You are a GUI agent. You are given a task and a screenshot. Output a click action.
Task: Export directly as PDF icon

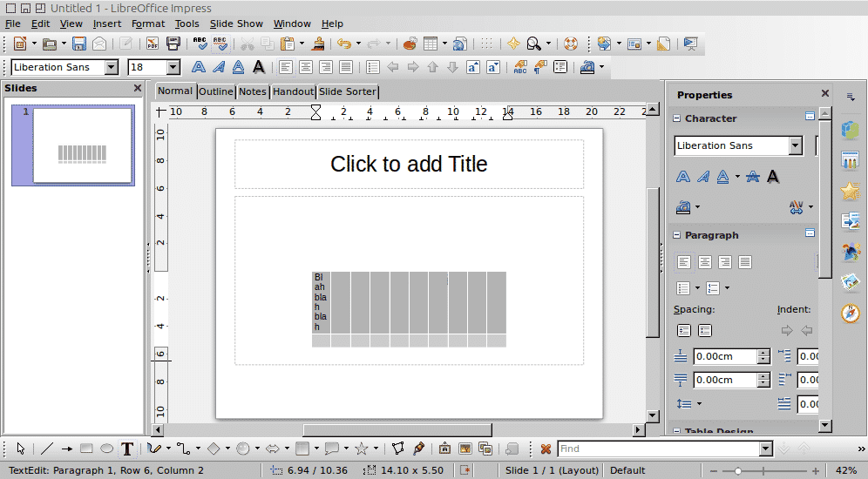[153, 44]
